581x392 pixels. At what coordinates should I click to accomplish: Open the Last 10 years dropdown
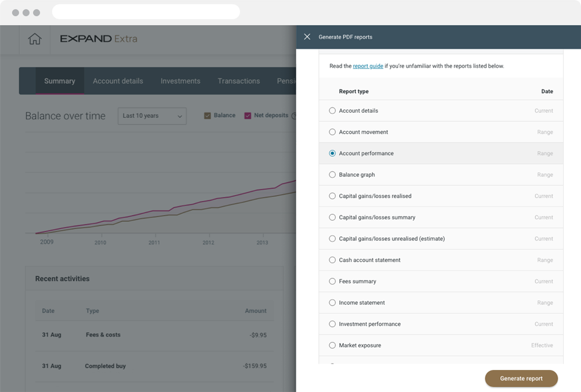(x=152, y=116)
